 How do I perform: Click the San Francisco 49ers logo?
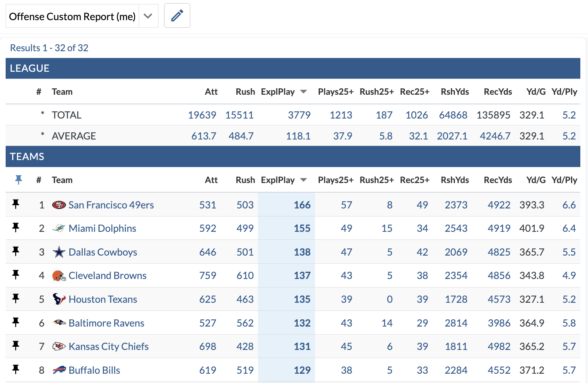tap(59, 205)
